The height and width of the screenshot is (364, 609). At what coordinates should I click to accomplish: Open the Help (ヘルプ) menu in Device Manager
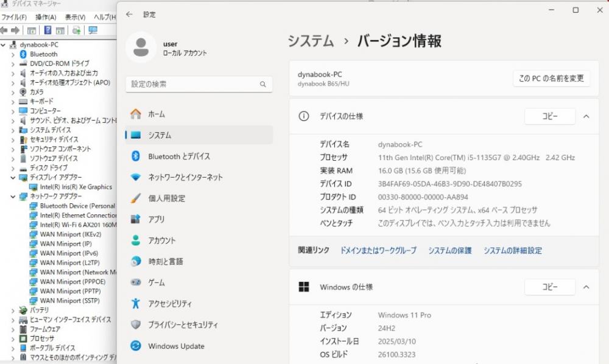[x=105, y=17]
